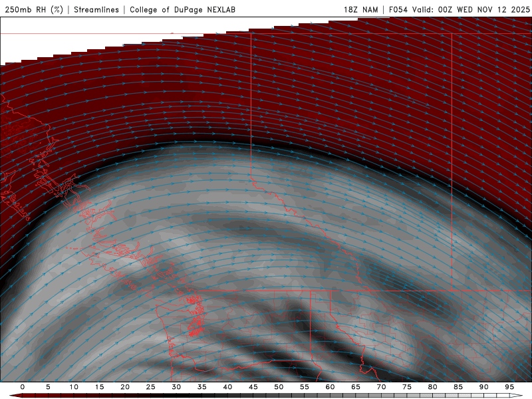Viewport: 532px width, 399px height.
Task: Click the "40" tick label on the color scale
Action: point(227,387)
